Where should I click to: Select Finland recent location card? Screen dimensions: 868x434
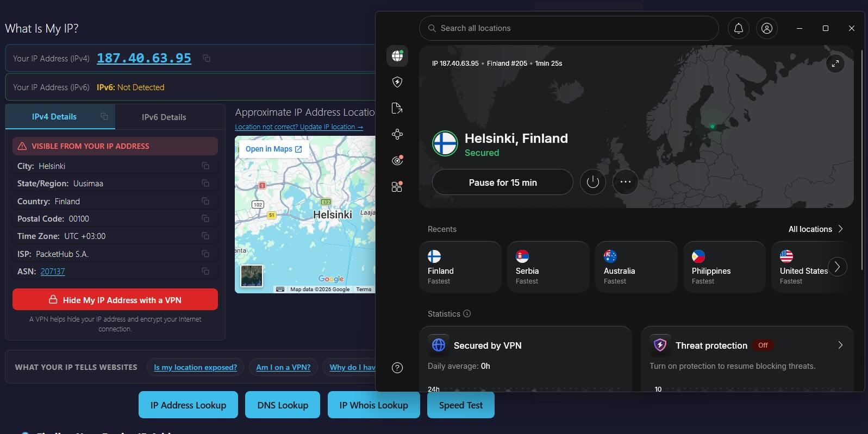460,267
